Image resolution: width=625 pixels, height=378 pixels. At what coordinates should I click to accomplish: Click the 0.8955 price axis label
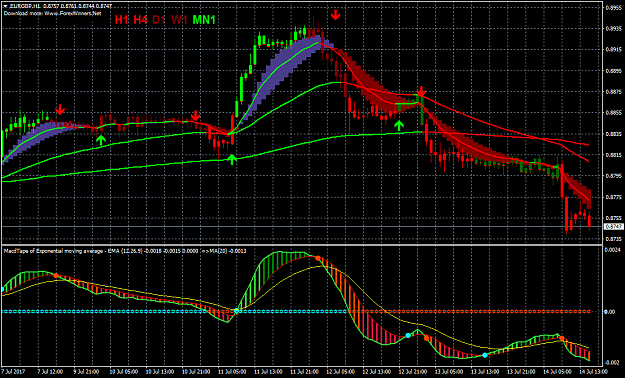click(613, 8)
